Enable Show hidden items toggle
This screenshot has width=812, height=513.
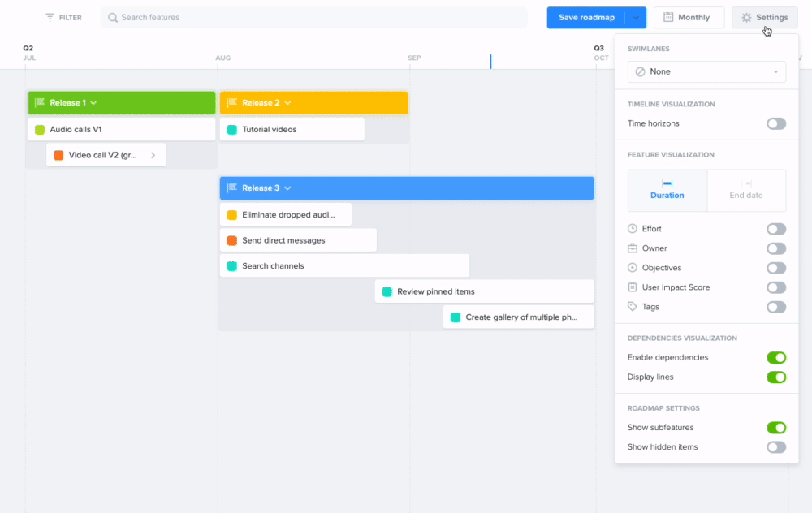click(x=776, y=446)
